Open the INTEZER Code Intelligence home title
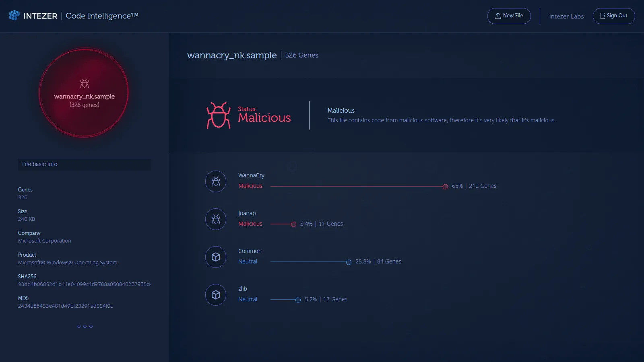 (74, 16)
